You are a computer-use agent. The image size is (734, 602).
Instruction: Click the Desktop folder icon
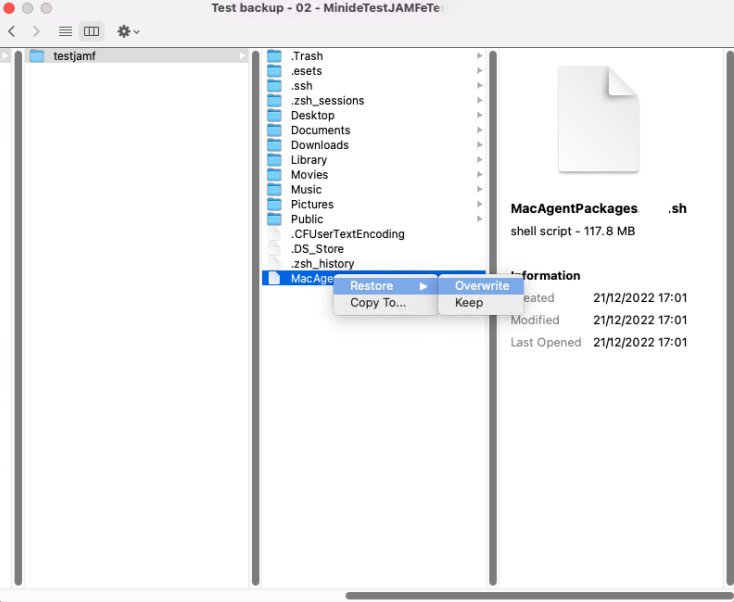(x=274, y=116)
